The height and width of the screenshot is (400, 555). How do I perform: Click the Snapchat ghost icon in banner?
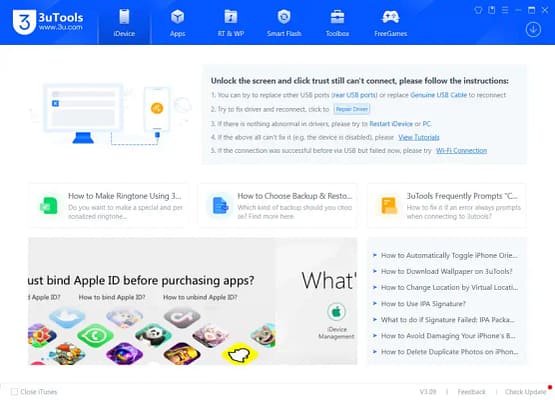point(240,354)
